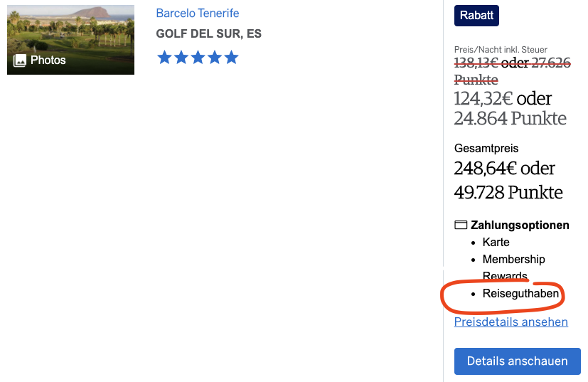Open the Barcelo Tenerife hotel link
Screen dimensions: 588x382
click(198, 14)
